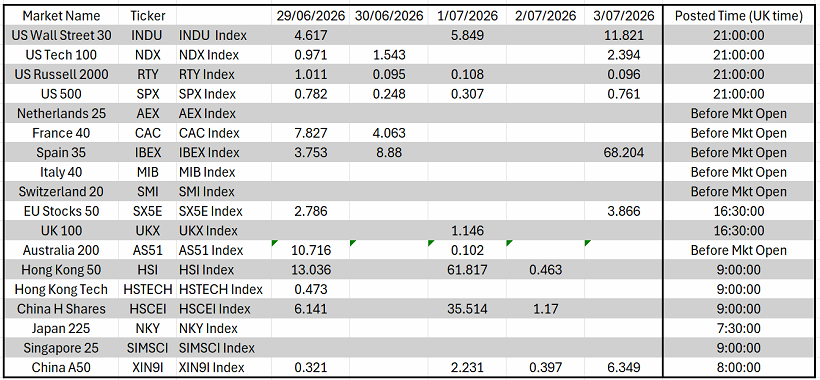Select the "US Russell 2000" cell
The width and height of the screenshot is (820, 380).
pos(62,74)
